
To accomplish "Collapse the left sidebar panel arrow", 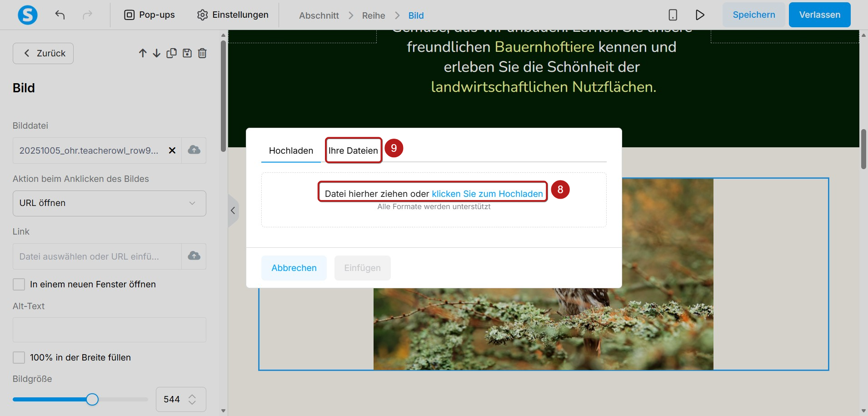I will [x=233, y=211].
